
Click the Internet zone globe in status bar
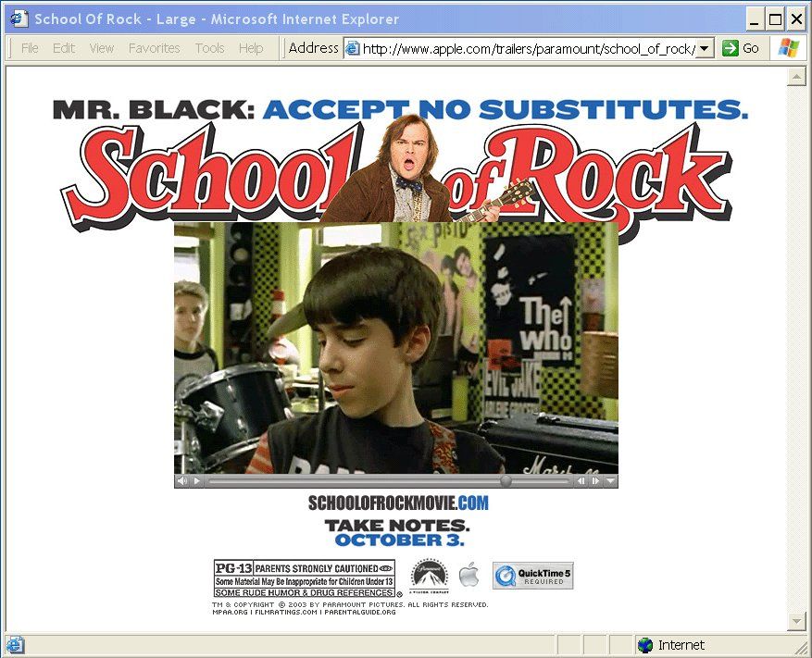click(x=645, y=645)
